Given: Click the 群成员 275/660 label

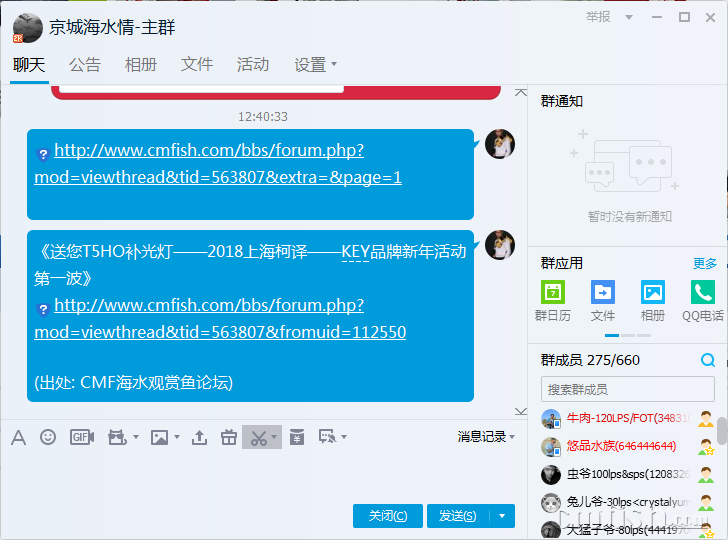Looking at the screenshot, I should [590, 360].
